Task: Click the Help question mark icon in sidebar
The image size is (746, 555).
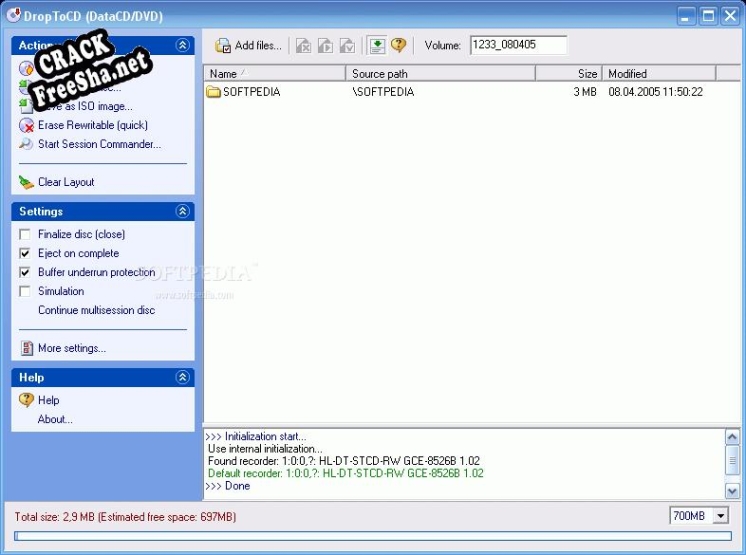Action: 27,400
